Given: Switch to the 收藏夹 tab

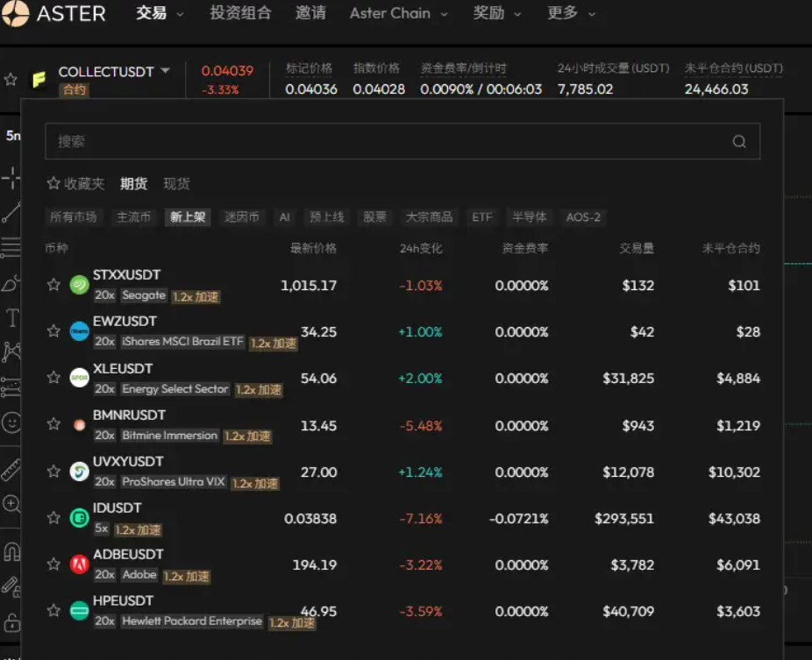Looking at the screenshot, I should [75, 184].
